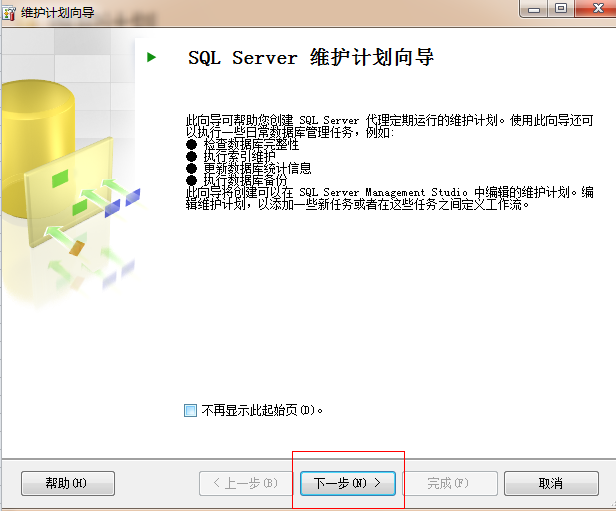
Task: Click the 执行数据库备份 bullet text
Action: (245, 180)
